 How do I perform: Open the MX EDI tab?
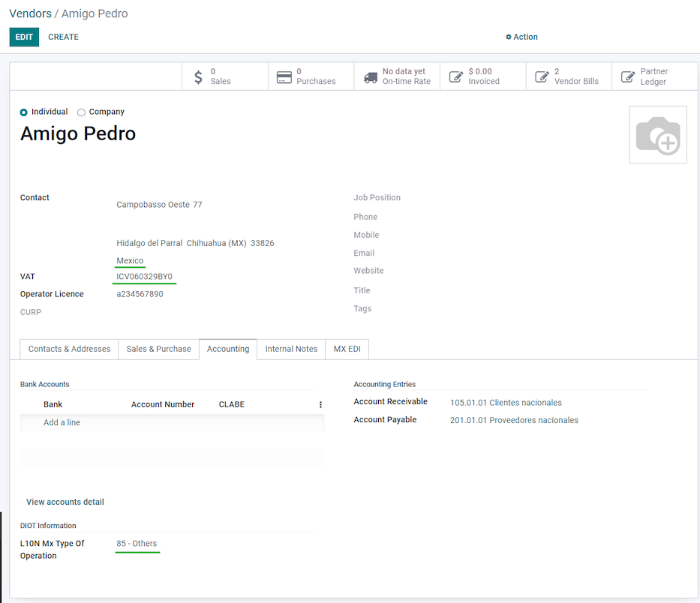(x=347, y=349)
